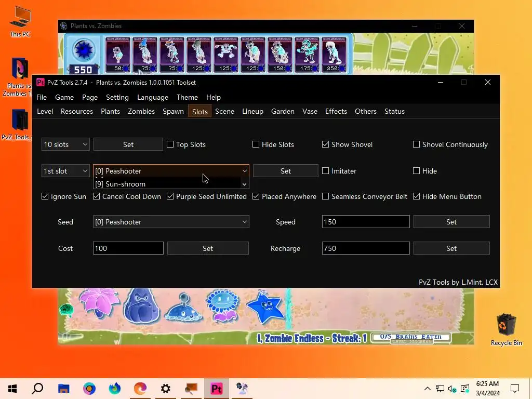Click the purple flower plant on lawn
Image resolution: width=532 pixels, height=399 pixels.
point(99,303)
